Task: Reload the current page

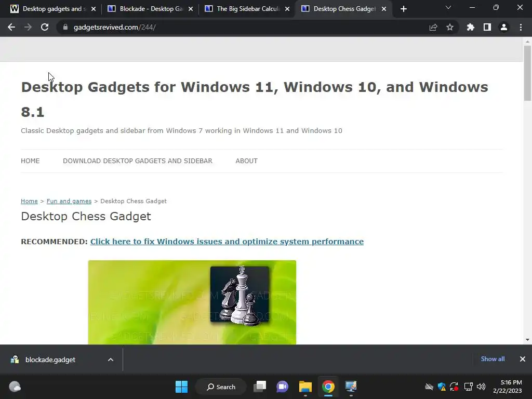Action: click(45, 27)
